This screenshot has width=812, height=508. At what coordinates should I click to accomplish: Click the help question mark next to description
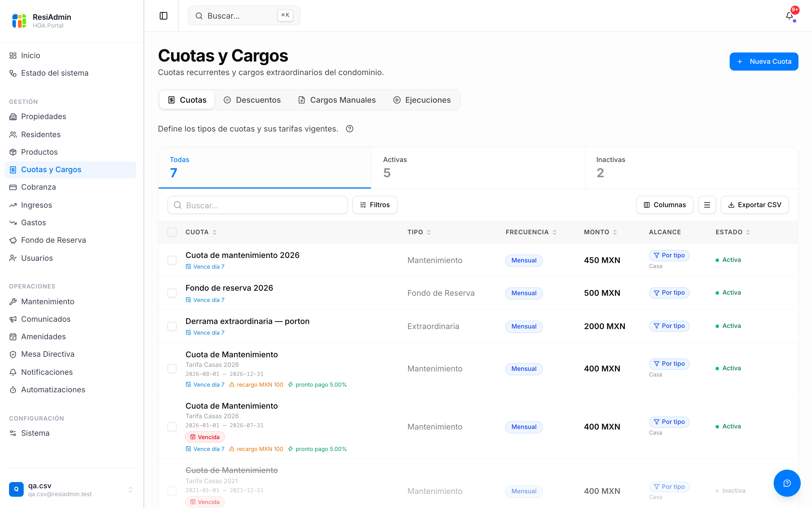[349, 129]
